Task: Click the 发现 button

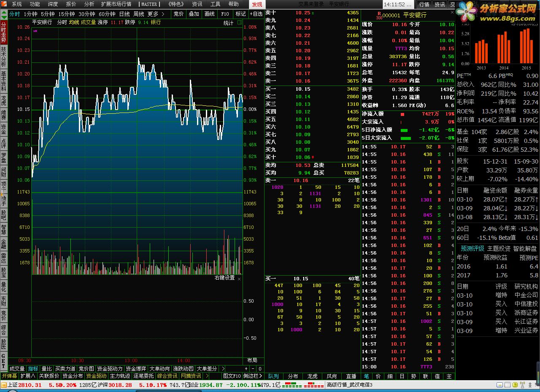Action: [257, 4]
